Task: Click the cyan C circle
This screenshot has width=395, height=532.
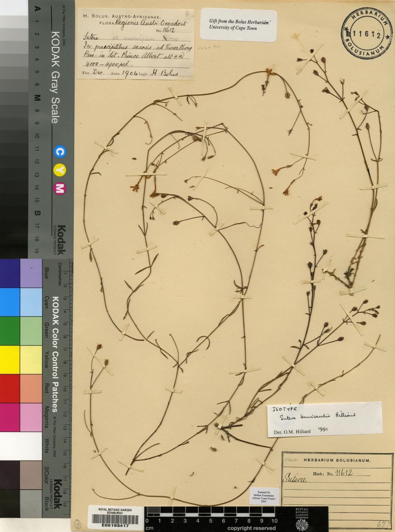Action: pos(60,152)
